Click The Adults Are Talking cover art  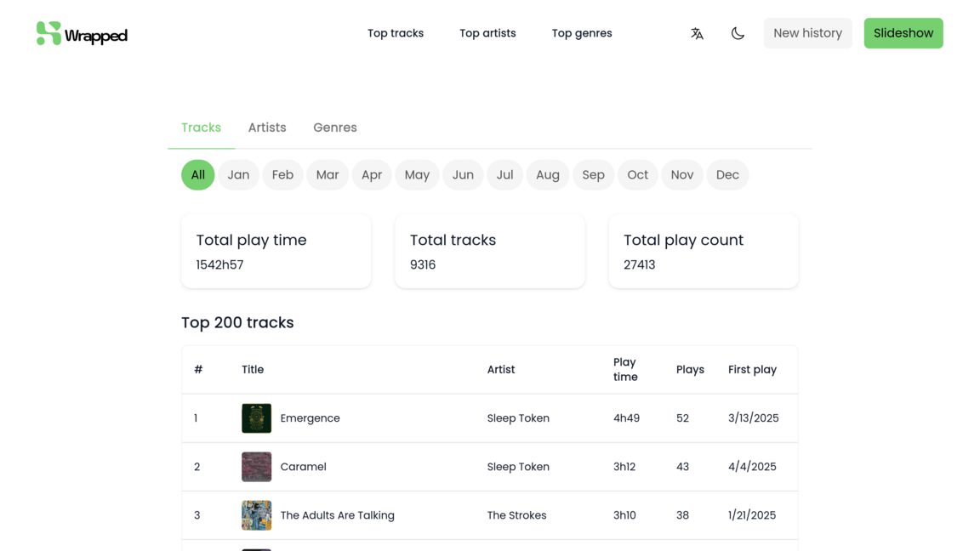[x=256, y=515]
